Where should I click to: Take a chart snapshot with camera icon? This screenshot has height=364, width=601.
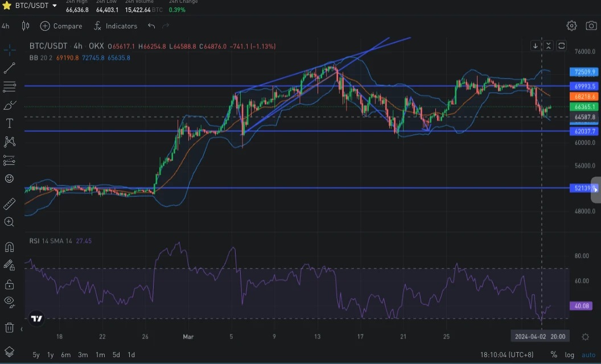(x=591, y=26)
